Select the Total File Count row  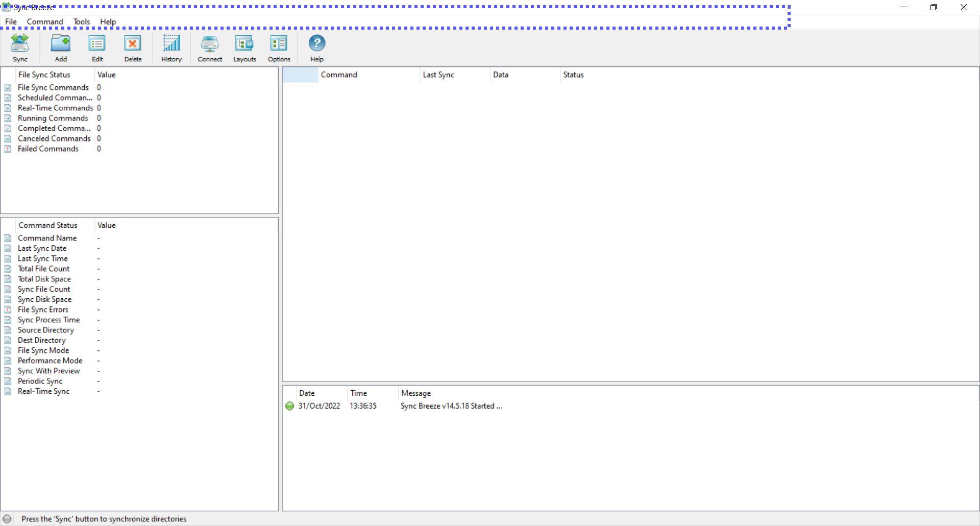139,269
